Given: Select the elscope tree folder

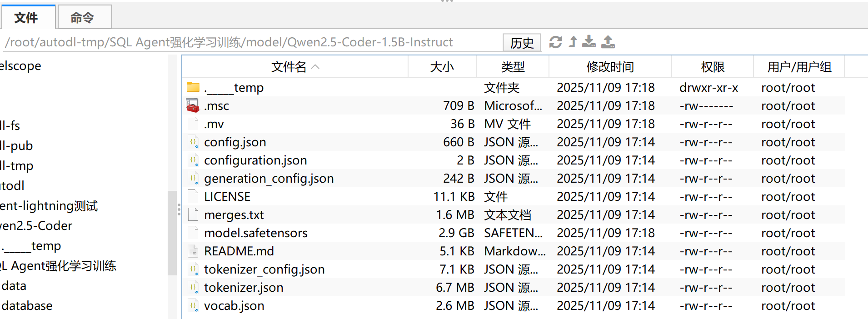Looking at the screenshot, I should 20,65.
